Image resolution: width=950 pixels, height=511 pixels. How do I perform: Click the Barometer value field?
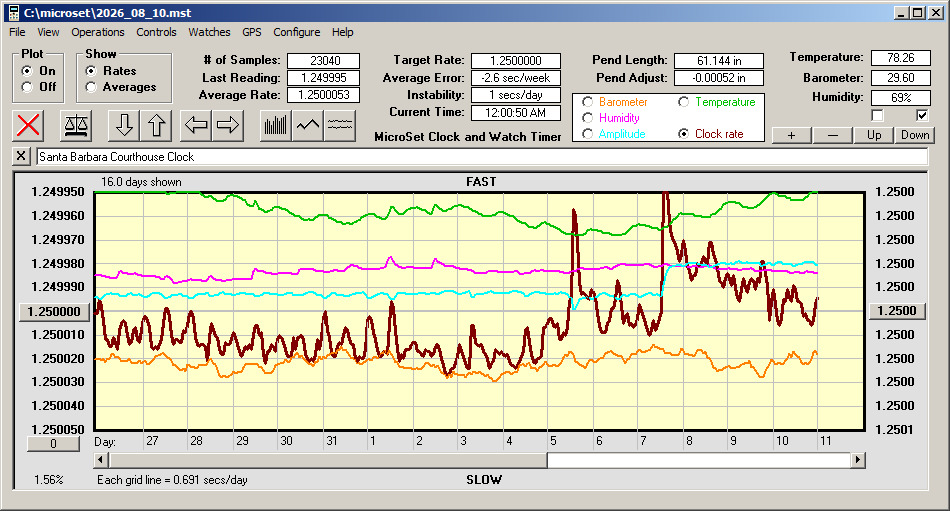900,78
